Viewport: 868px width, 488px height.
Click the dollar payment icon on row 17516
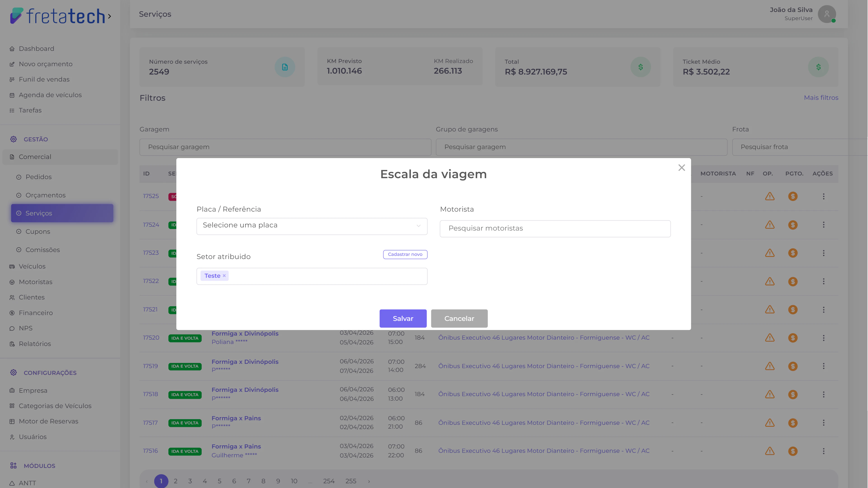pyautogui.click(x=793, y=451)
